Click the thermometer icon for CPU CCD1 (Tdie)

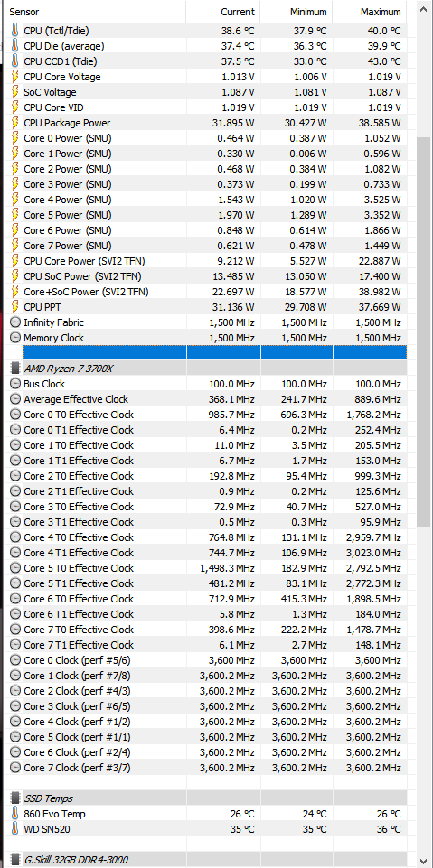(15, 61)
